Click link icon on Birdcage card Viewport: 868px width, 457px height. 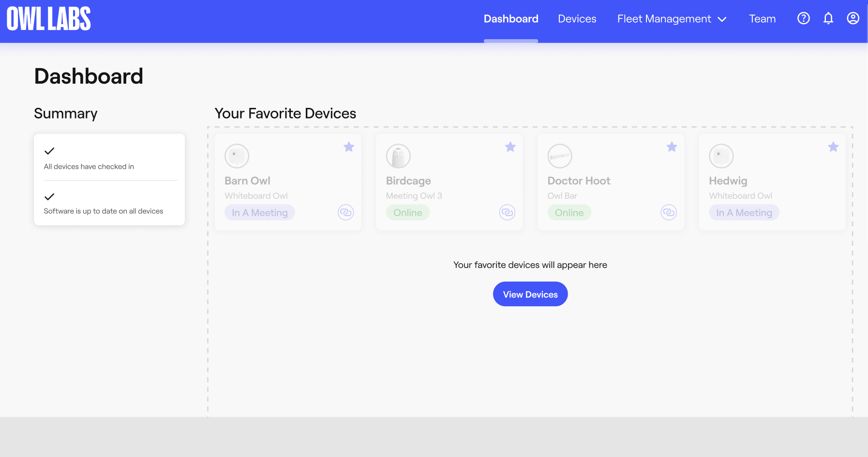pos(507,212)
